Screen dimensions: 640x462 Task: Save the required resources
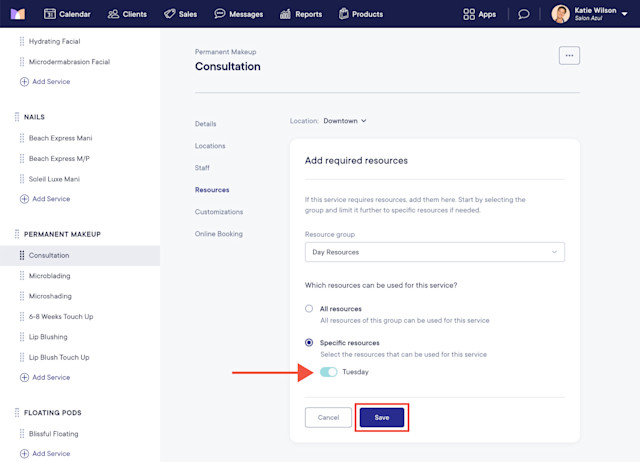382,418
